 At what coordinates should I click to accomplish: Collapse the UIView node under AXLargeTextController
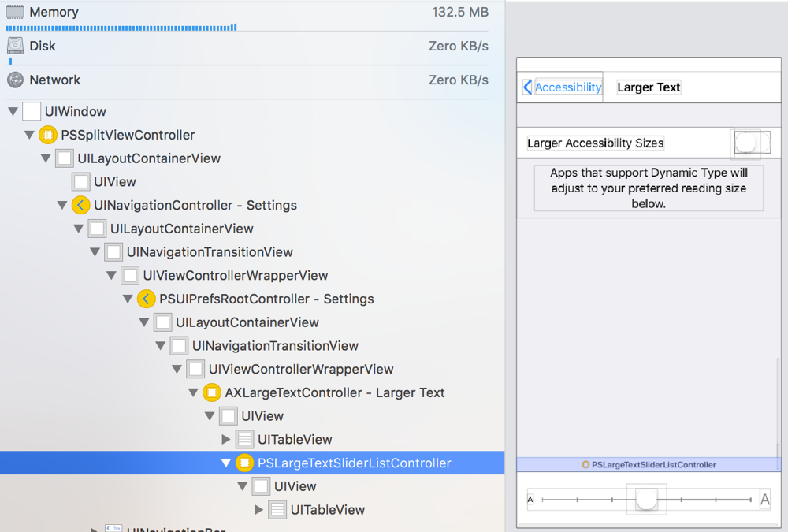[x=210, y=416]
